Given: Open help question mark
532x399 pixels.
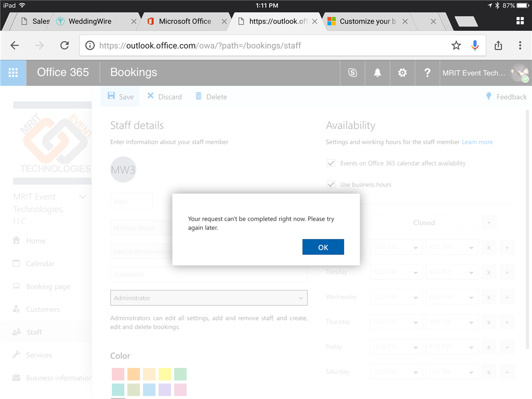Looking at the screenshot, I should (427, 73).
